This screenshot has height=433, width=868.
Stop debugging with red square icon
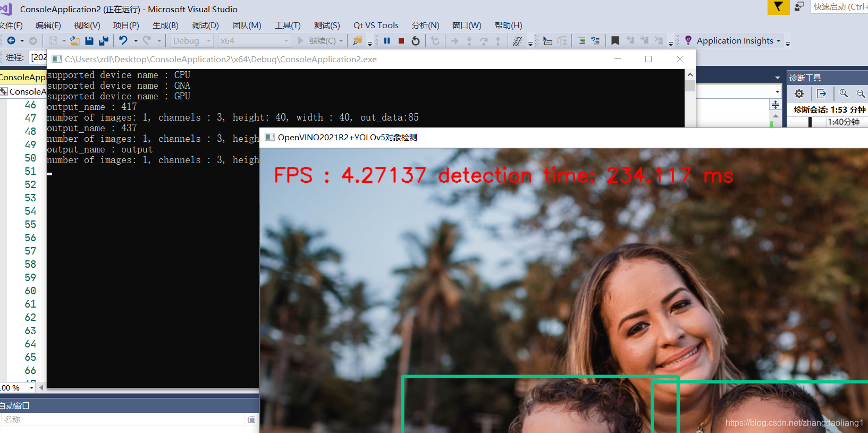click(x=401, y=40)
